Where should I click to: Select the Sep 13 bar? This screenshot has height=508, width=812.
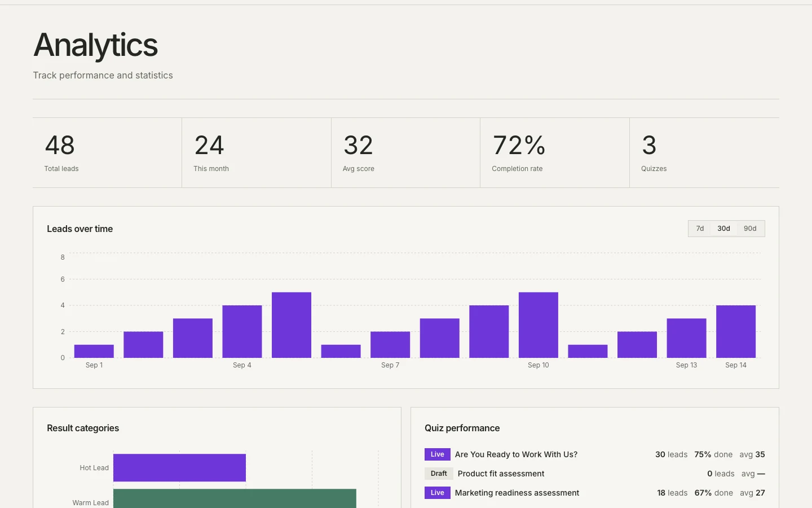(x=686, y=338)
